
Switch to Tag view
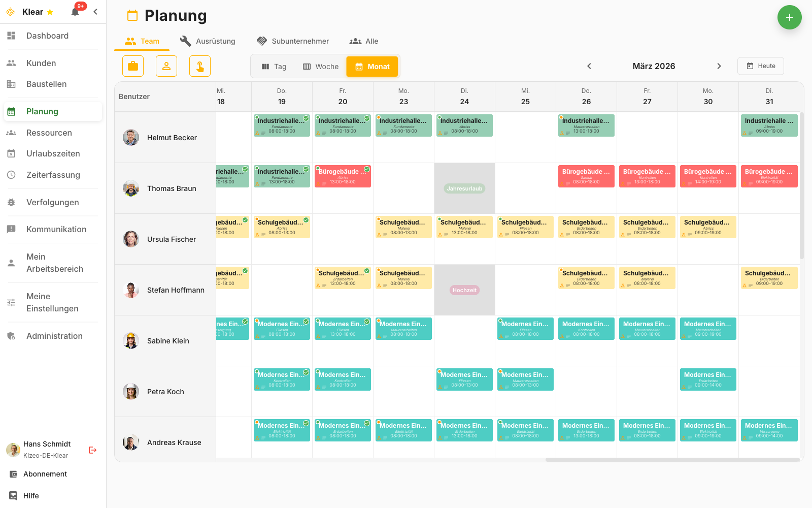coord(274,67)
